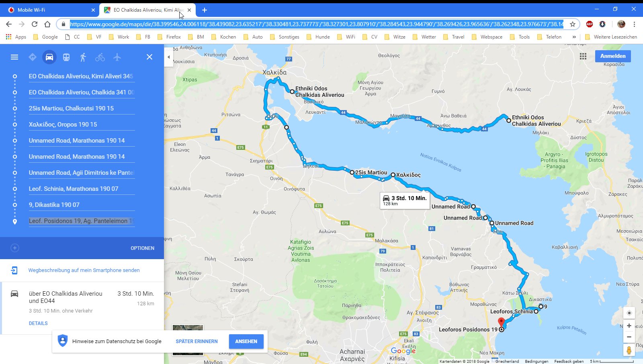The height and width of the screenshot is (364, 643).
Task: Zoom in on the map
Action: [x=629, y=326]
